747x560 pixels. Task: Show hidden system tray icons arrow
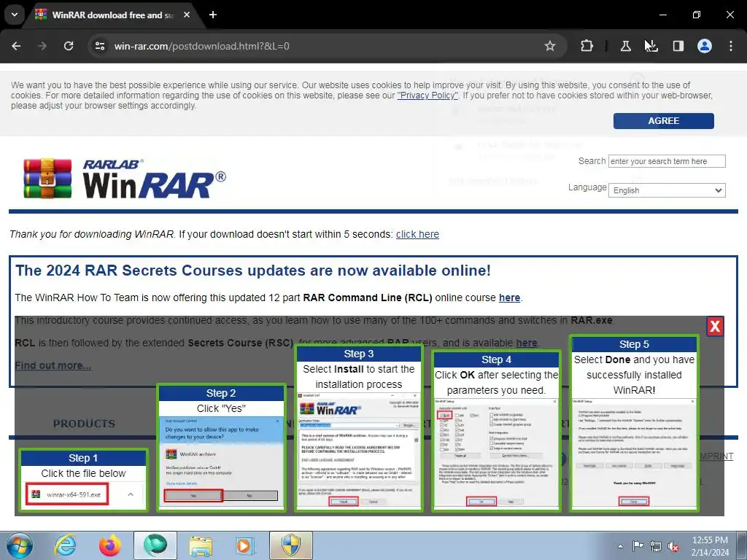pos(620,546)
